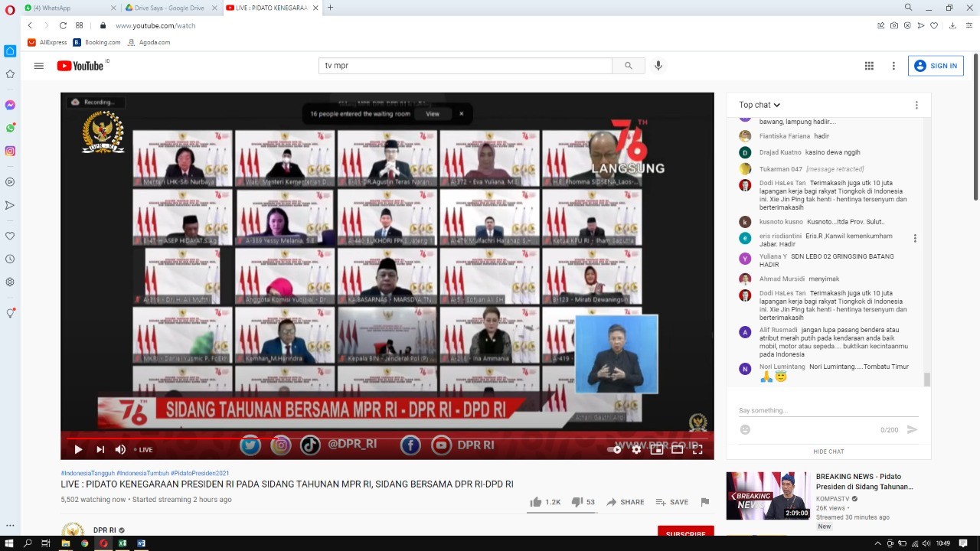Toggle the autoplay switch
Viewport: 980px width, 551px height.
coord(614,449)
